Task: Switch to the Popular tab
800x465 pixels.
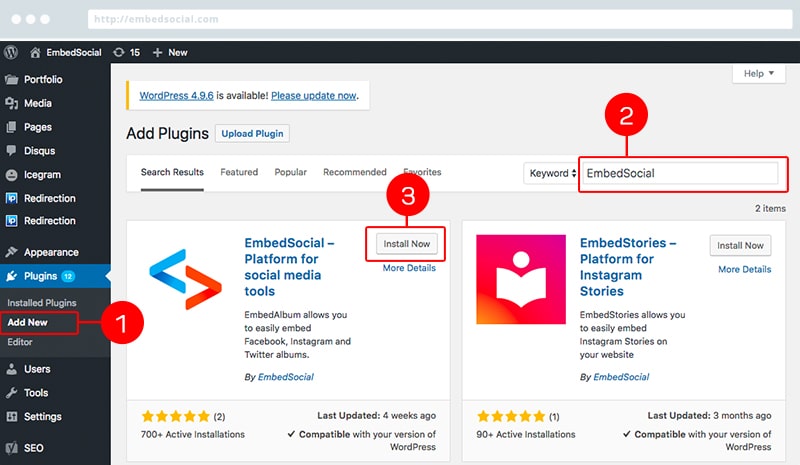Action: tap(290, 172)
